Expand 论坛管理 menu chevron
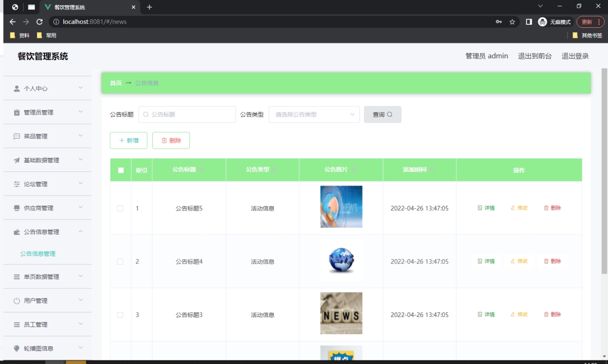 point(80,184)
